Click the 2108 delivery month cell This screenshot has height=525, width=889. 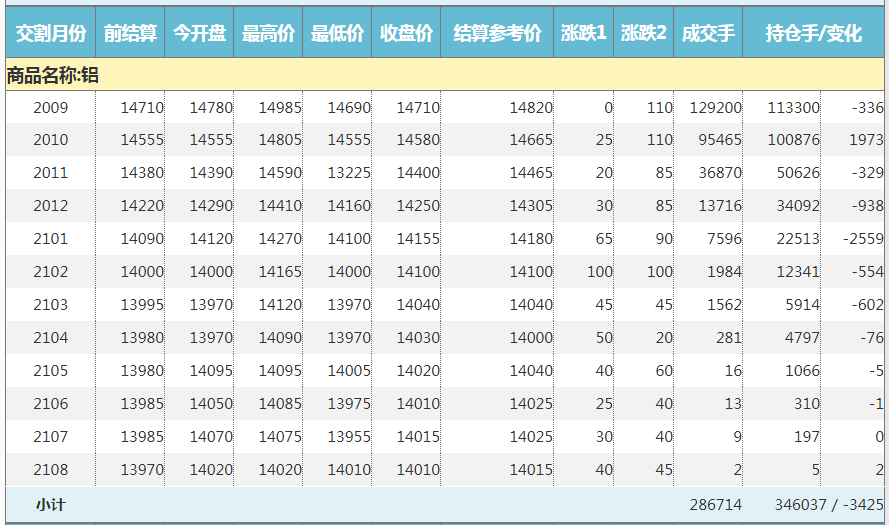[x=50, y=470]
